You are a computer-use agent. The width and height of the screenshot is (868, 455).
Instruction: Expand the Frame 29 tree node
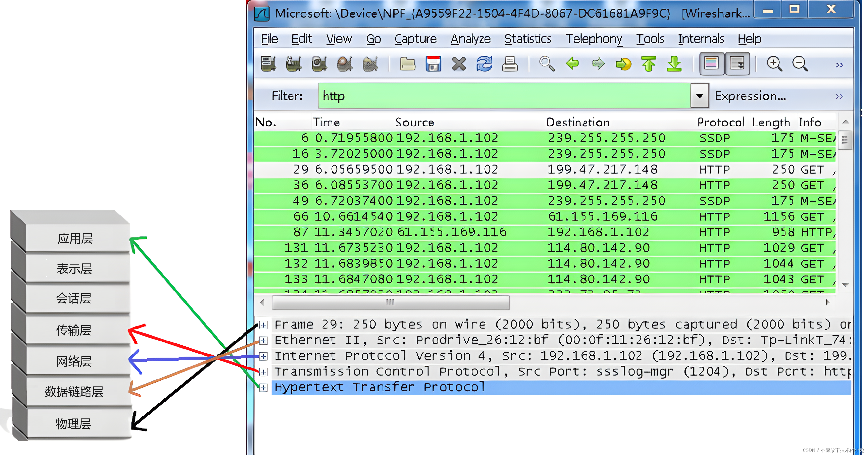pyautogui.click(x=263, y=325)
